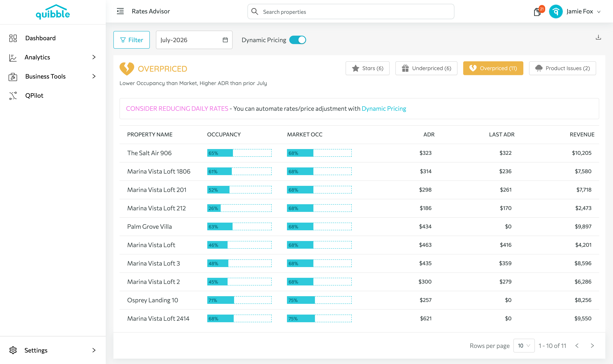Viewport: 613px width, 364px height.
Task: Open Osprey Landing 10 property
Action: pyautogui.click(x=152, y=300)
